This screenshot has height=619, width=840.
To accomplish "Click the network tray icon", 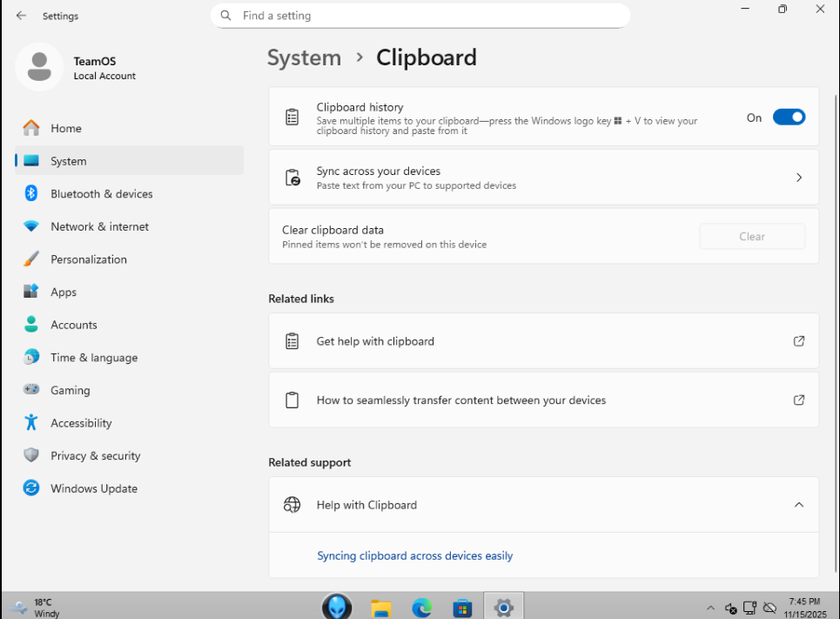I will coord(750,608).
